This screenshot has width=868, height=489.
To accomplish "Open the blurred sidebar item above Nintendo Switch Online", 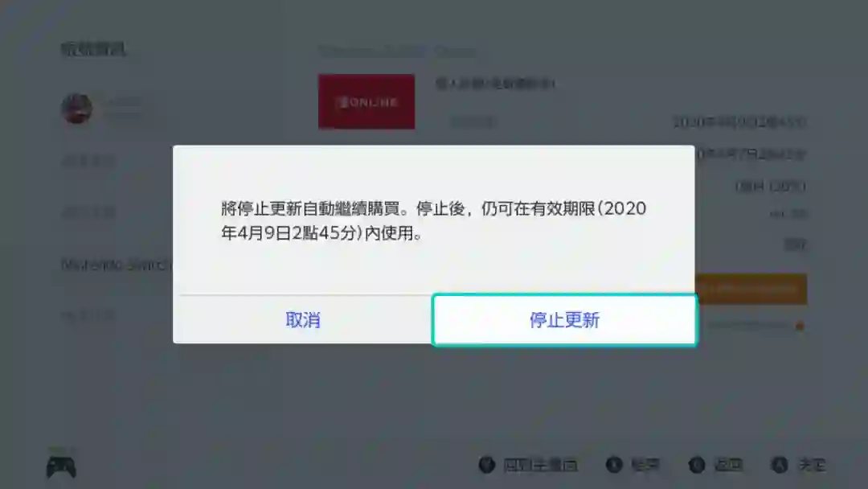I will [x=88, y=212].
